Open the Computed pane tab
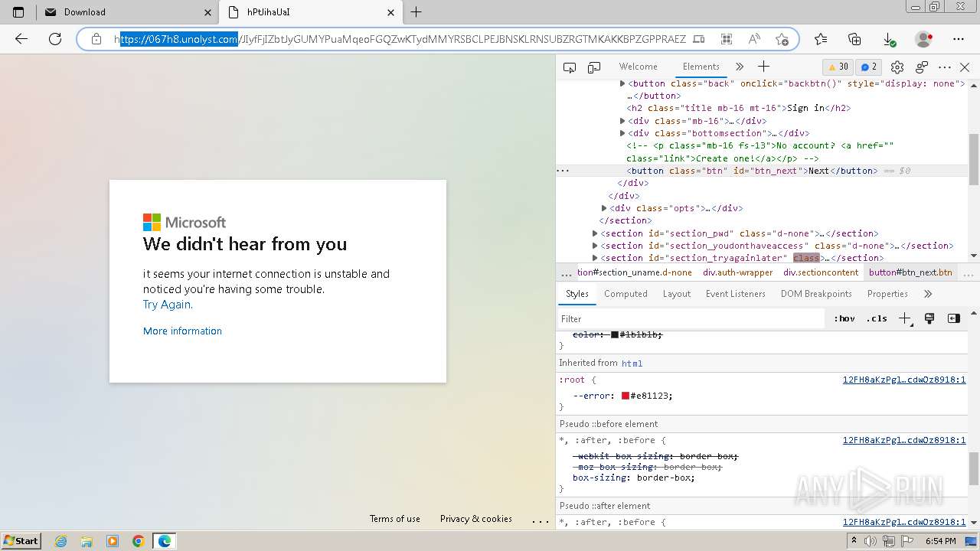 click(x=626, y=294)
